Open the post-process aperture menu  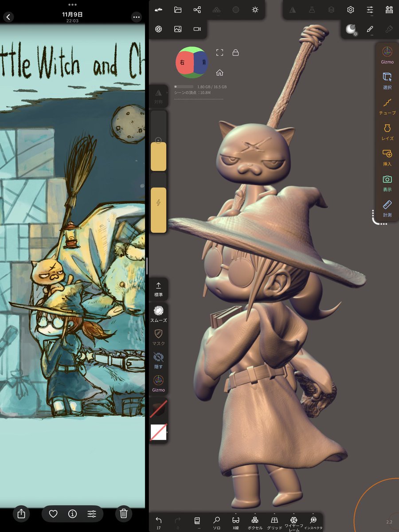point(159,29)
